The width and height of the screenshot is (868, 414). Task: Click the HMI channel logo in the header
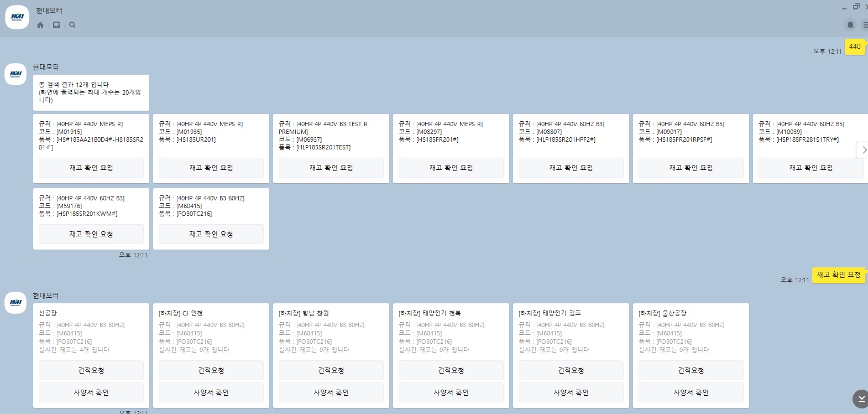pyautogui.click(x=17, y=18)
